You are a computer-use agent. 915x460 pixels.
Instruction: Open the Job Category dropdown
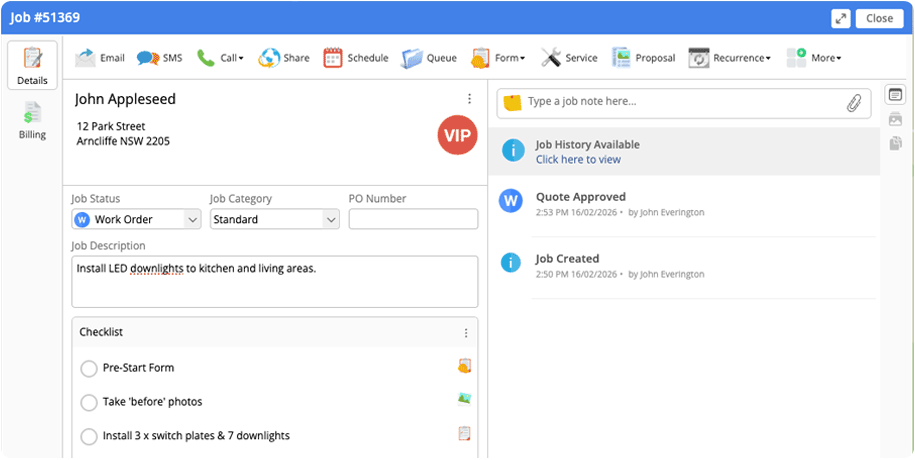(x=274, y=219)
